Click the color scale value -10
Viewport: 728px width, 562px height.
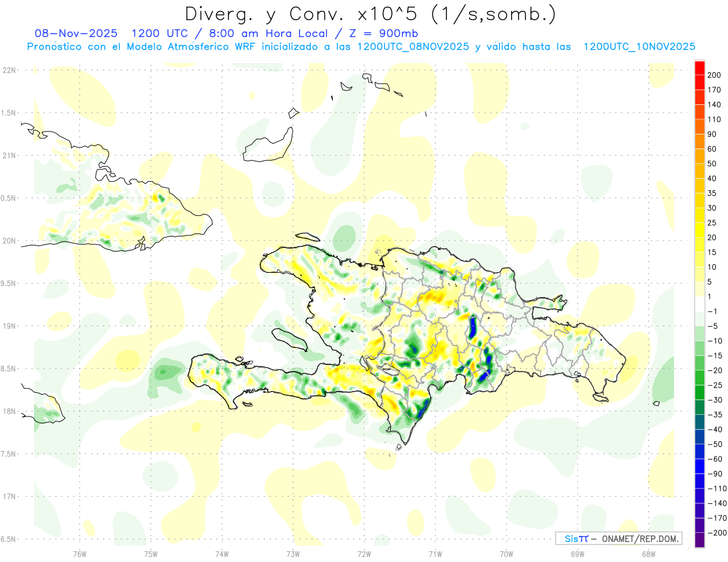click(x=714, y=341)
